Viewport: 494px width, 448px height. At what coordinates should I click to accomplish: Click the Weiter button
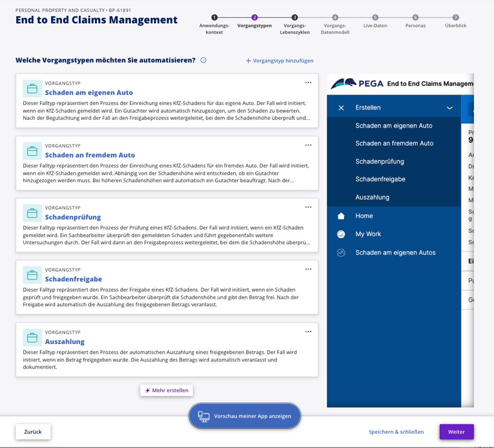click(x=456, y=432)
